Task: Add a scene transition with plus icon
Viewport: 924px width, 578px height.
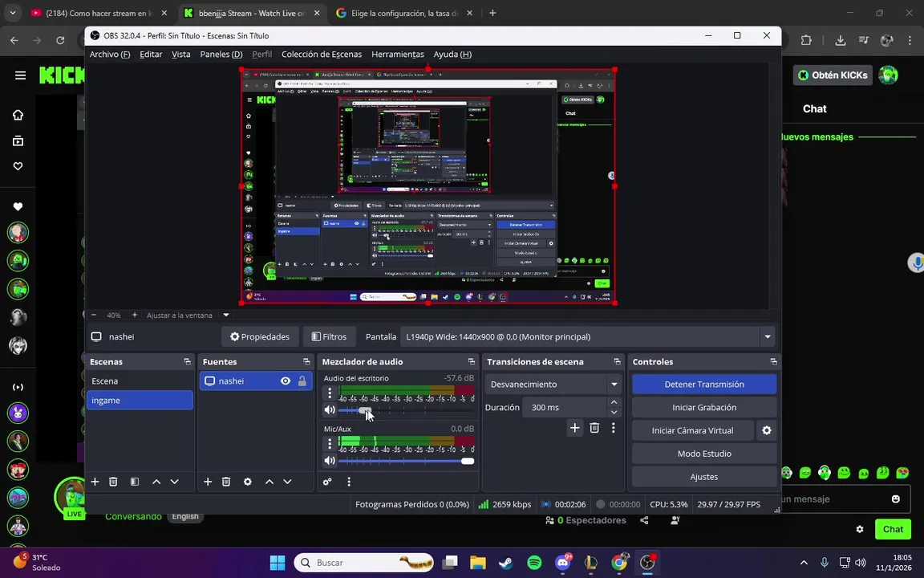Action: [574, 428]
